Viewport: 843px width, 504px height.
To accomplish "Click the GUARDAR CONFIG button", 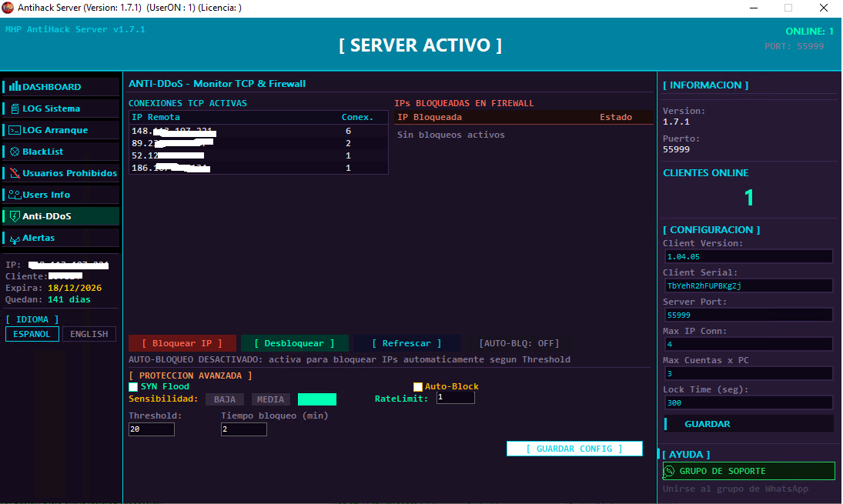I will click(574, 449).
